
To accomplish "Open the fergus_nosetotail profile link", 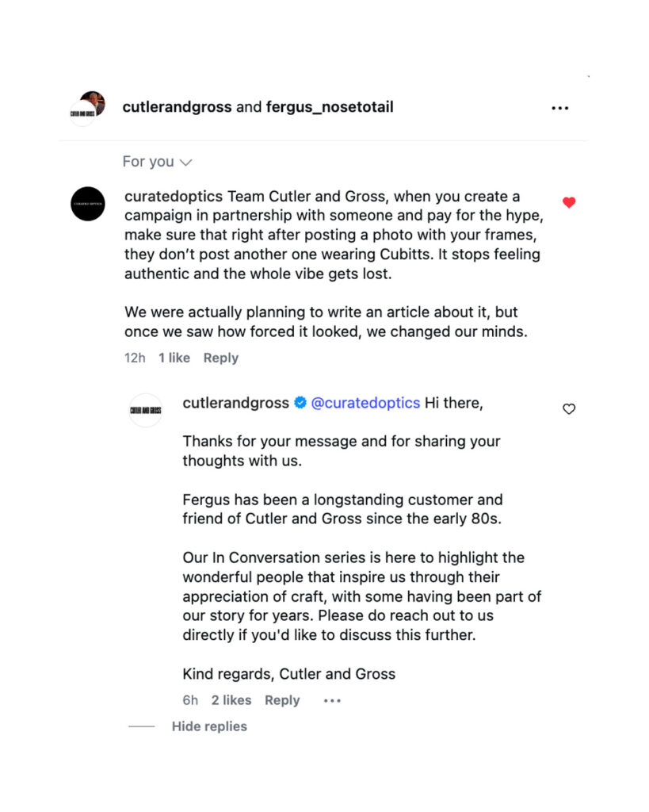I will pyautogui.click(x=330, y=107).
